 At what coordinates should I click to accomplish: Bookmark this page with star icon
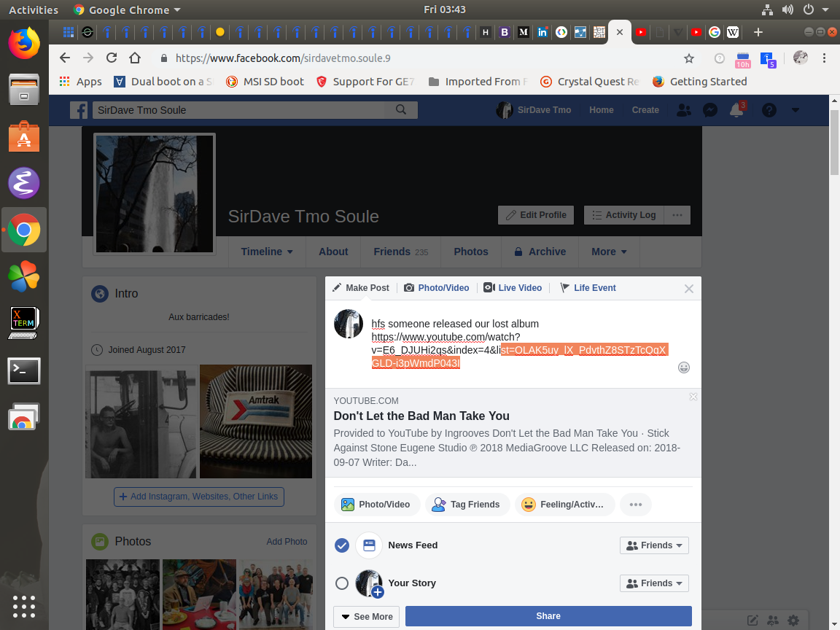coord(688,58)
